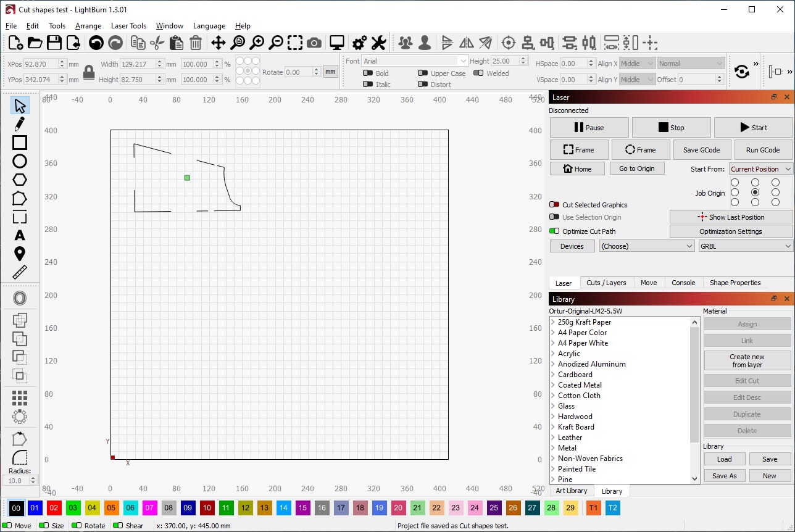Expand the Leather library entry

(x=552, y=438)
